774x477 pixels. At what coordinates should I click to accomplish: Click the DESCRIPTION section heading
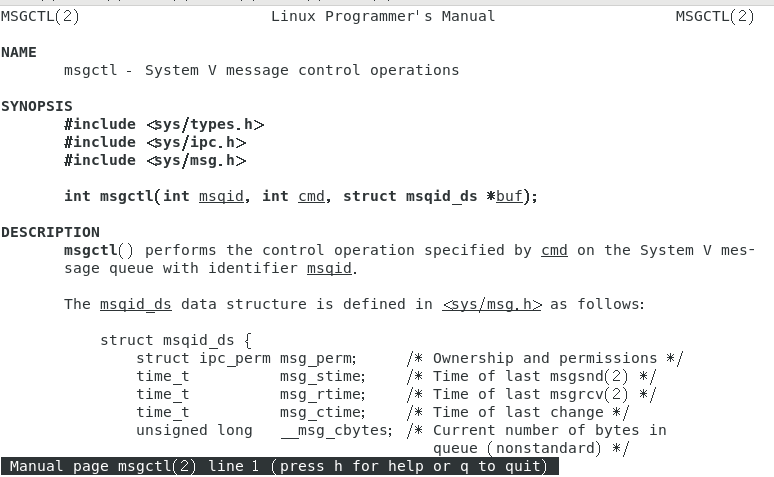50,232
